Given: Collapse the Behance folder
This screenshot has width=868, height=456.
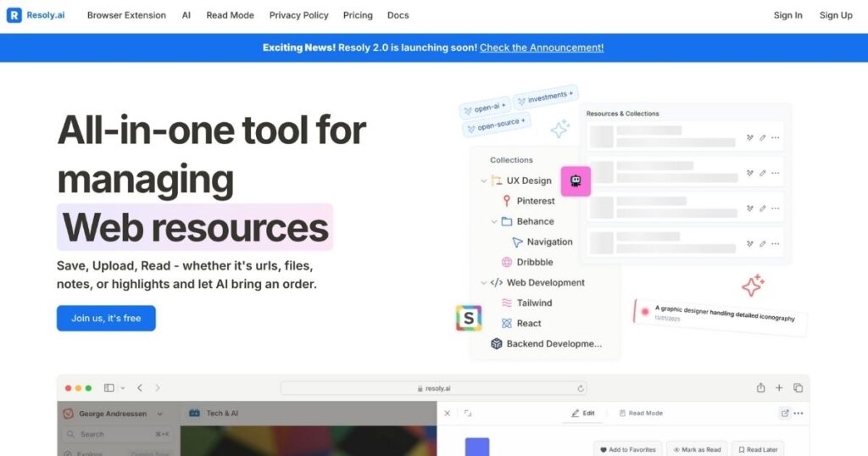Looking at the screenshot, I should click(x=494, y=221).
